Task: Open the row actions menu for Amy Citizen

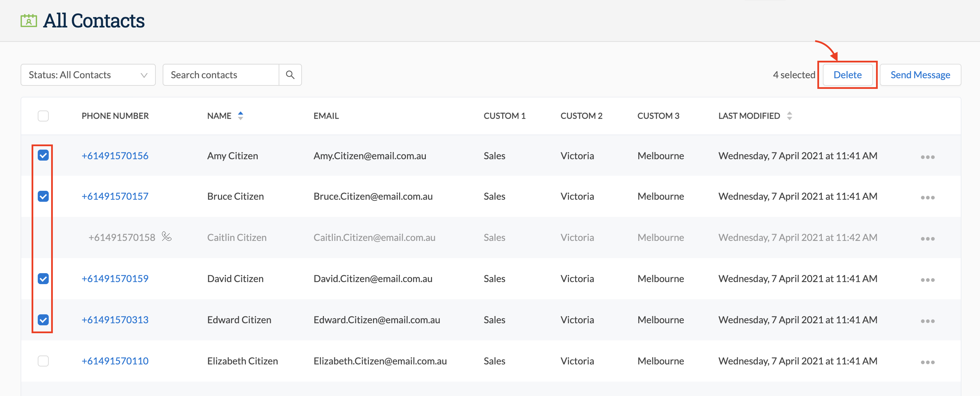Action: 928,156
